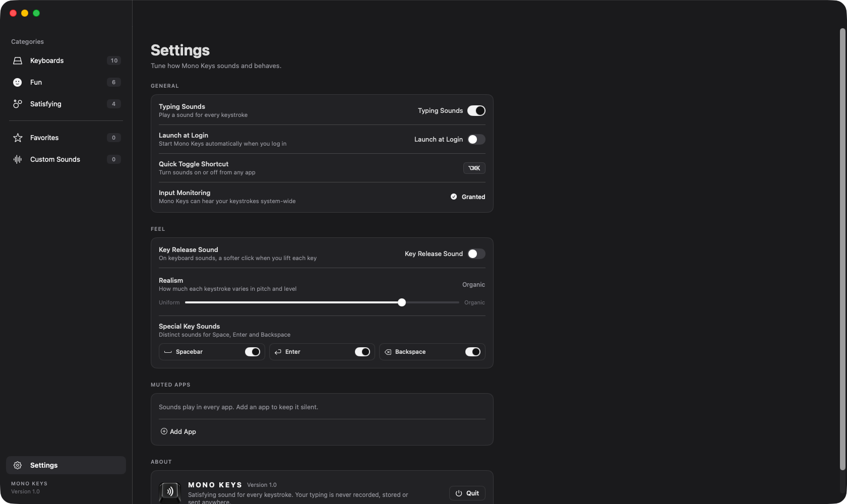Disable Spacebar special sound
The height and width of the screenshot is (504, 847).
(253, 352)
